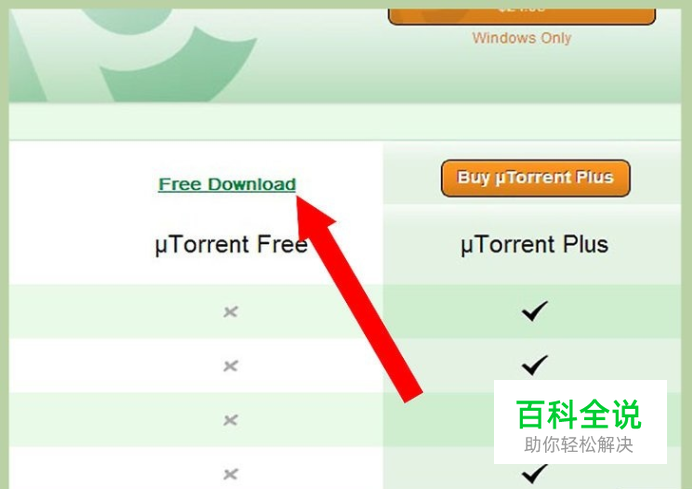Click the Buy µTorrent Plus button
692x489 pixels.
[x=535, y=178]
